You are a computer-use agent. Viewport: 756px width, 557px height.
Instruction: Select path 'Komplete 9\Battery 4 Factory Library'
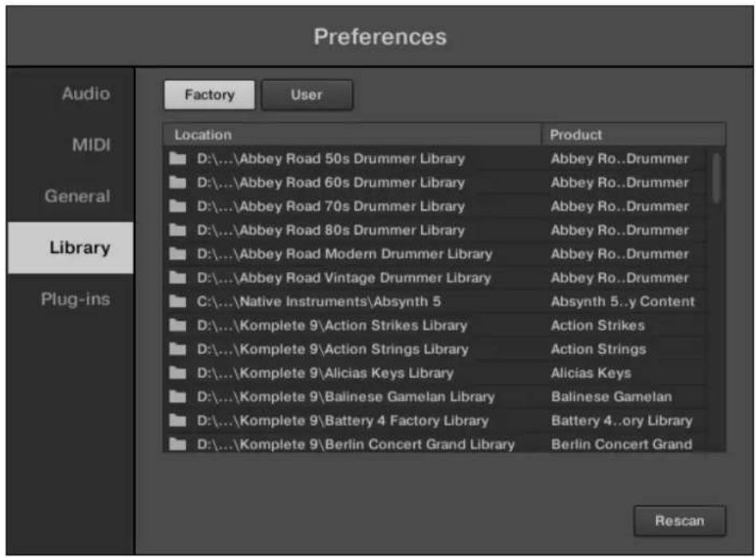point(343,421)
